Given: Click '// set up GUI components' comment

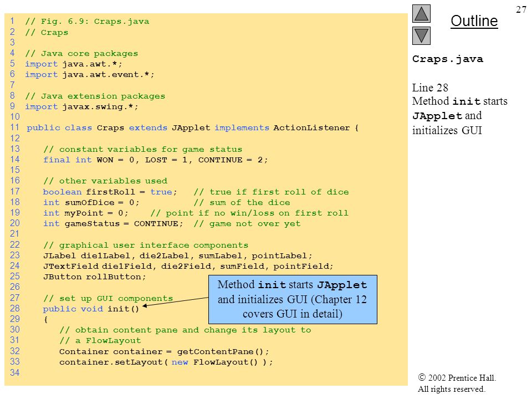Looking at the screenshot, I should 108,299.
